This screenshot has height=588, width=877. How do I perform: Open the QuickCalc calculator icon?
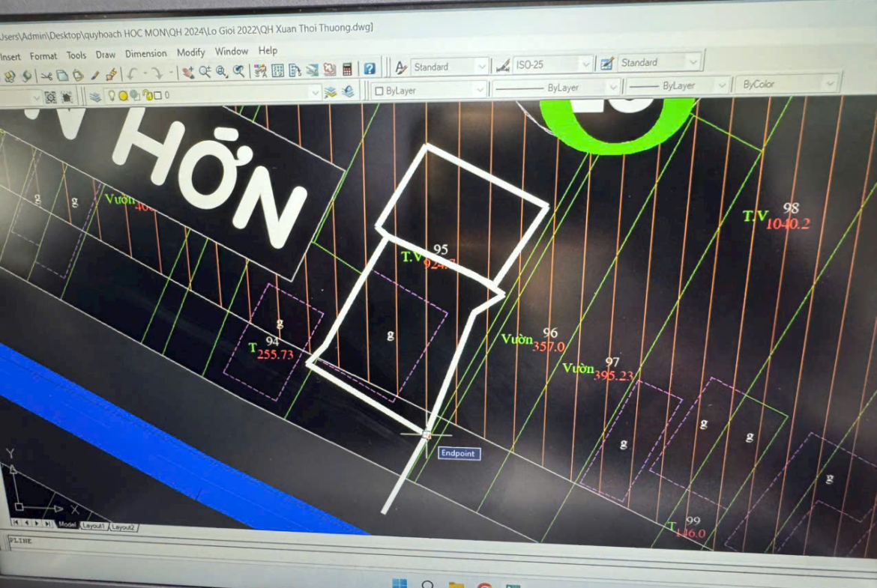(347, 70)
